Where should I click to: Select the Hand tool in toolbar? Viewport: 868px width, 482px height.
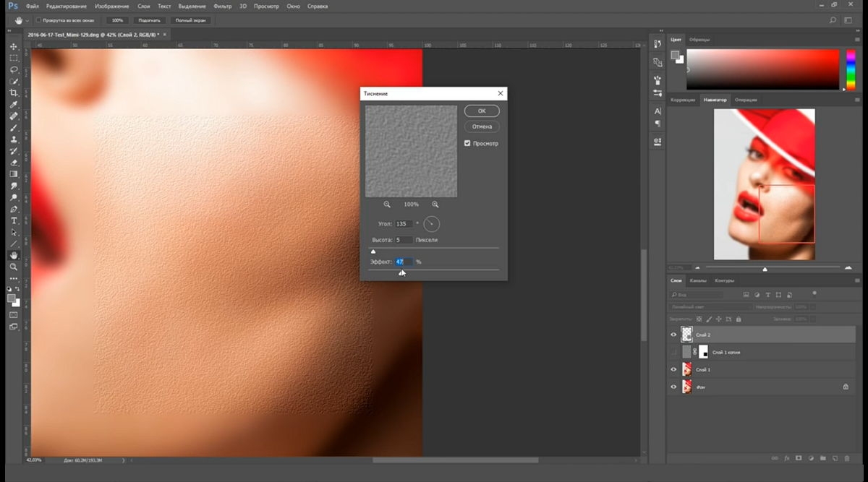pyautogui.click(x=14, y=255)
